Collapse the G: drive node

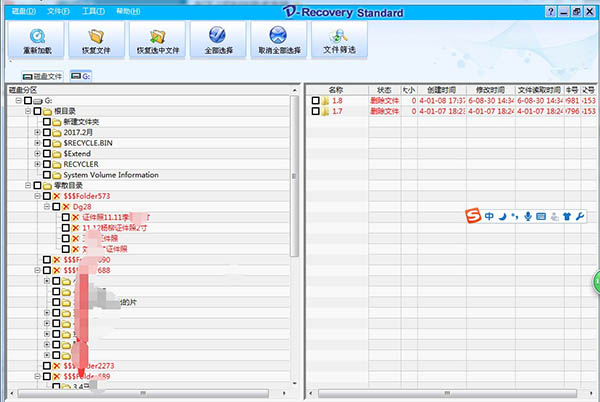(18, 101)
